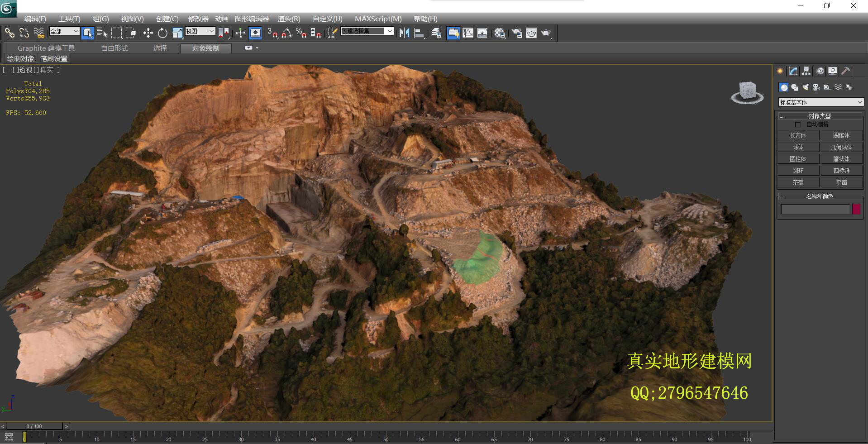
Task: Click the object name input field
Action: pos(815,209)
